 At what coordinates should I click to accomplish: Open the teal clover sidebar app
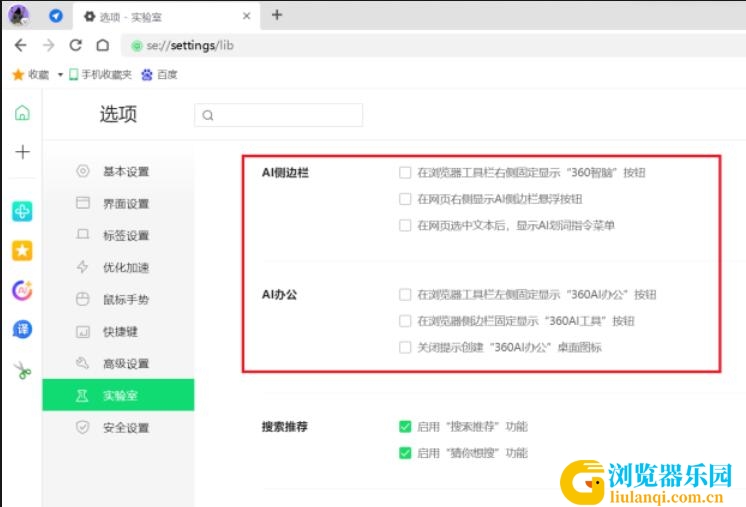tap(22, 211)
